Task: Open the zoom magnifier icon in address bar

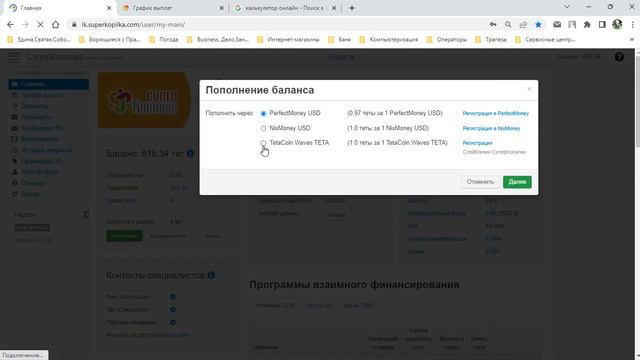Action: click(x=508, y=25)
